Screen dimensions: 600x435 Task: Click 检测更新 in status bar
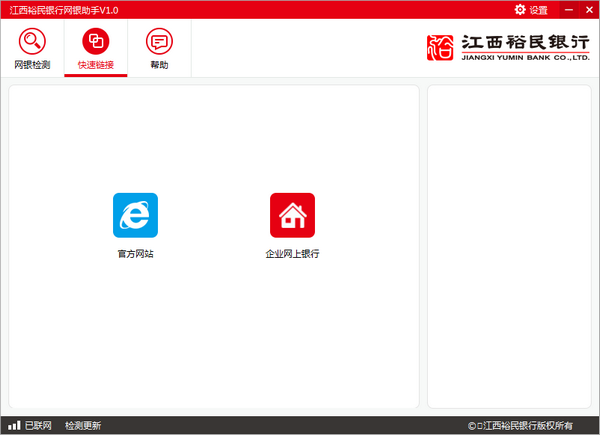coord(83,425)
